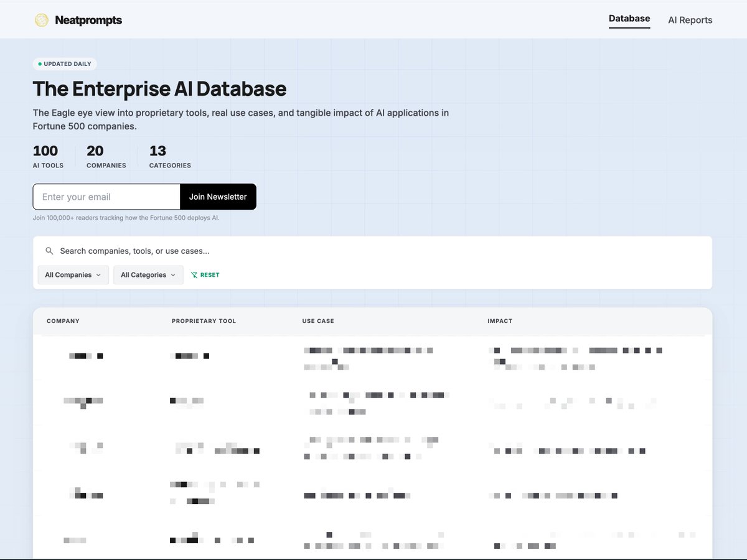This screenshot has height=560, width=747.
Task: Click the PROPRIETARY TOOL column header
Action: pos(204,321)
